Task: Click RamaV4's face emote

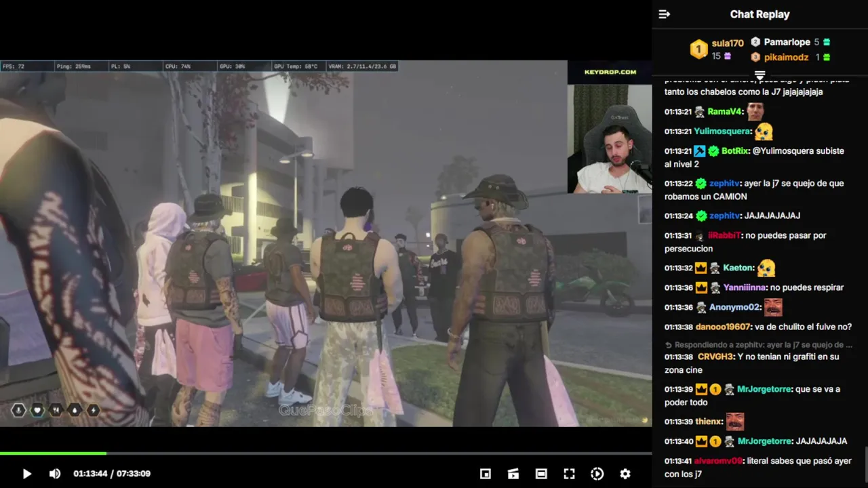Action: point(755,111)
